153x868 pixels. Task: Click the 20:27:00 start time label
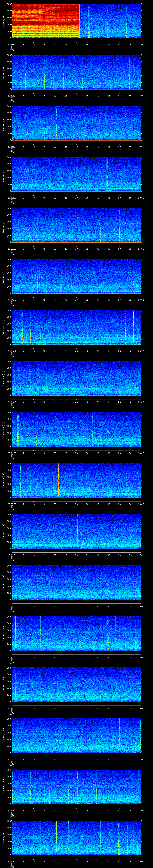[x=12, y=606]
